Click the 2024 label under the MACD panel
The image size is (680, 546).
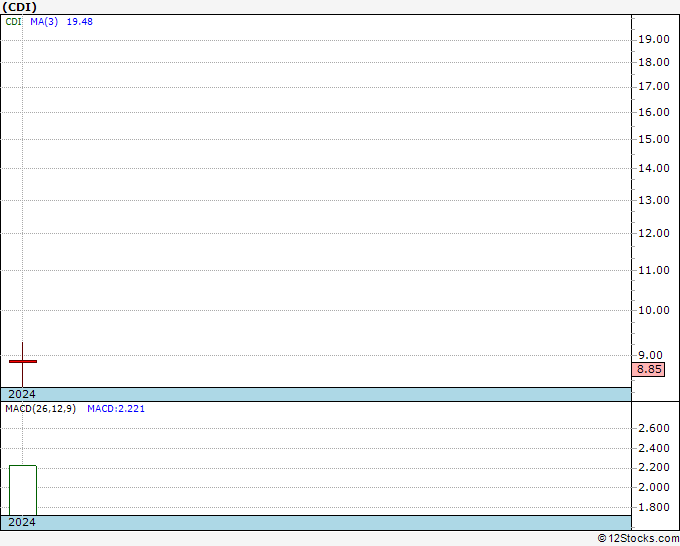(22, 522)
